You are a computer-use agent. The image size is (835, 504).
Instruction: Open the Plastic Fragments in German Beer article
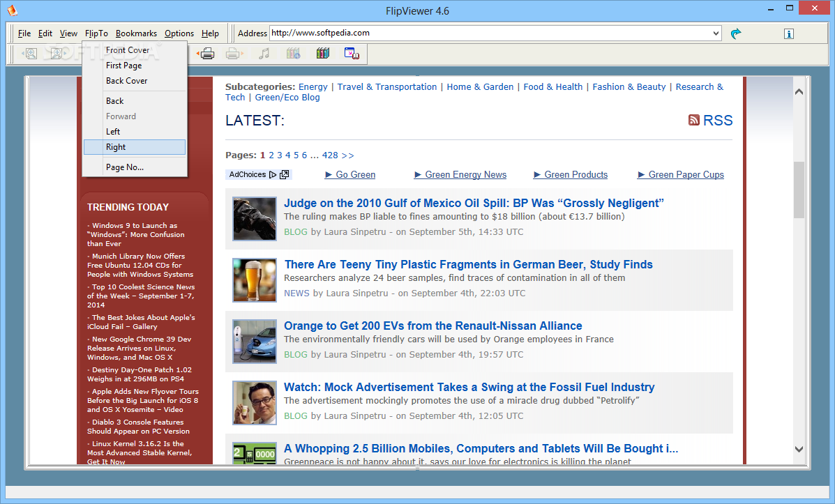coord(469,264)
